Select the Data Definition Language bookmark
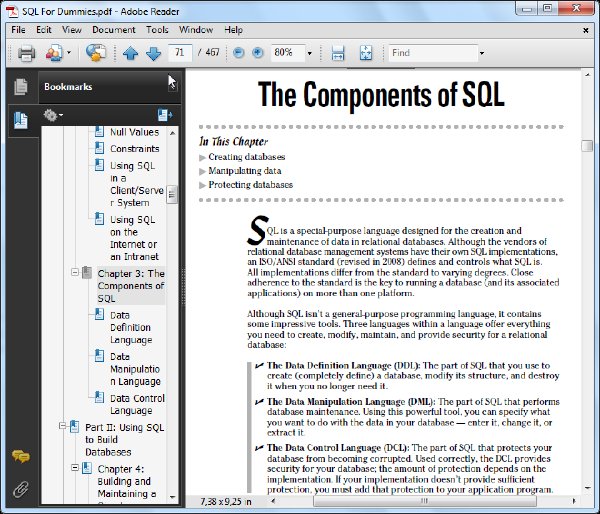 [x=131, y=328]
